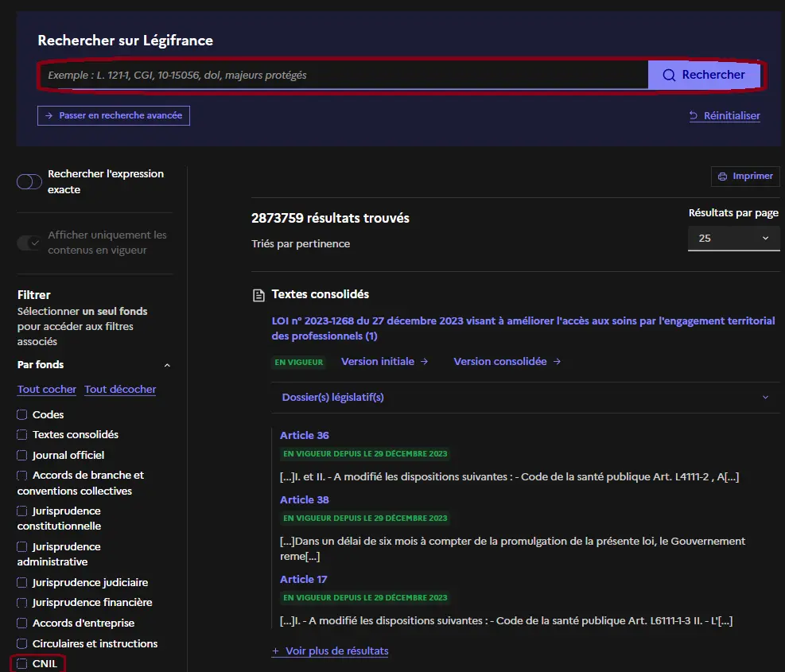Check the CNIL checkbox
Screen dimensions: 785x672
click(x=22, y=664)
